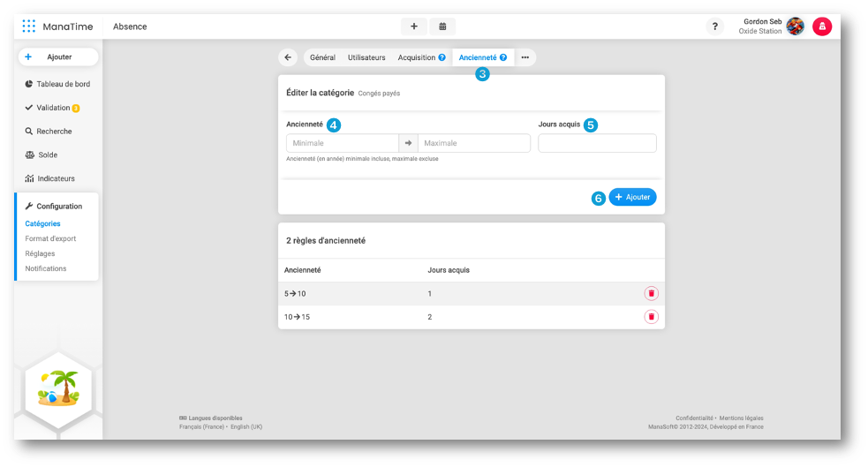Delete the 10→15 seniority rule
Screen dimensions: 868x467
click(x=651, y=317)
